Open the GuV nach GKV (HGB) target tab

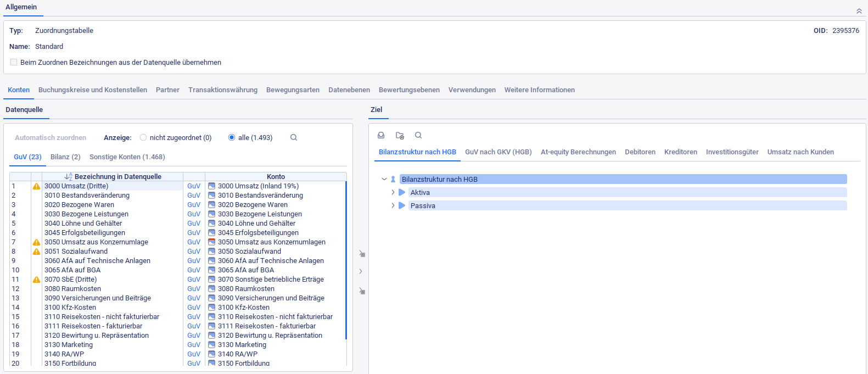pyautogui.click(x=499, y=152)
